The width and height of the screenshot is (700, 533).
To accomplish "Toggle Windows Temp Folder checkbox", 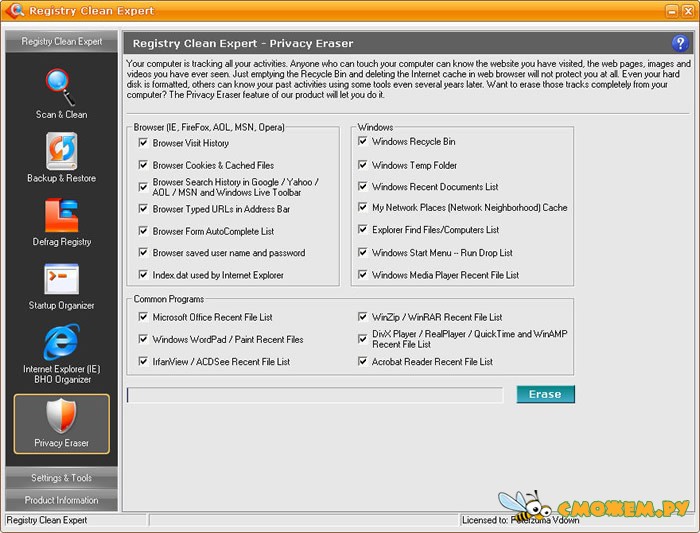I will point(362,165).
